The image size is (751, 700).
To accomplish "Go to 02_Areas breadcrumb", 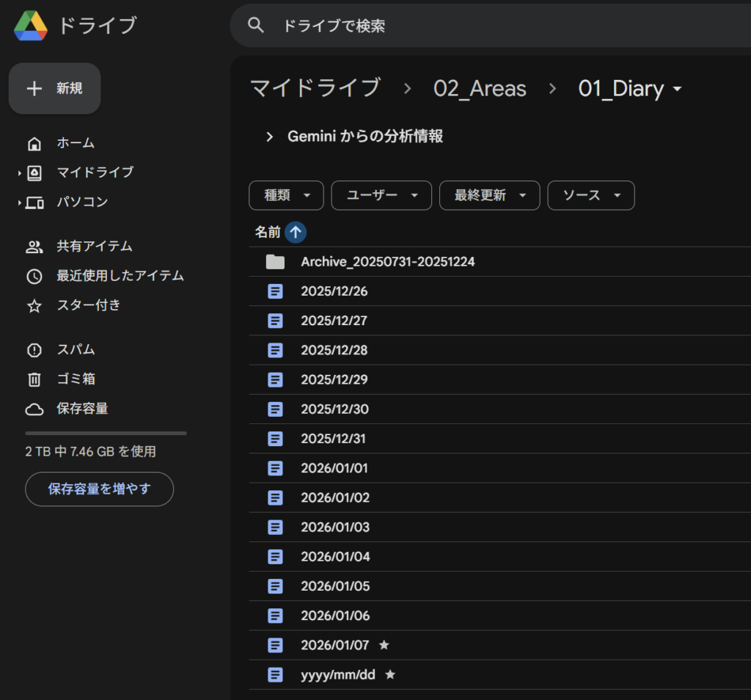I will pos(480,89).
